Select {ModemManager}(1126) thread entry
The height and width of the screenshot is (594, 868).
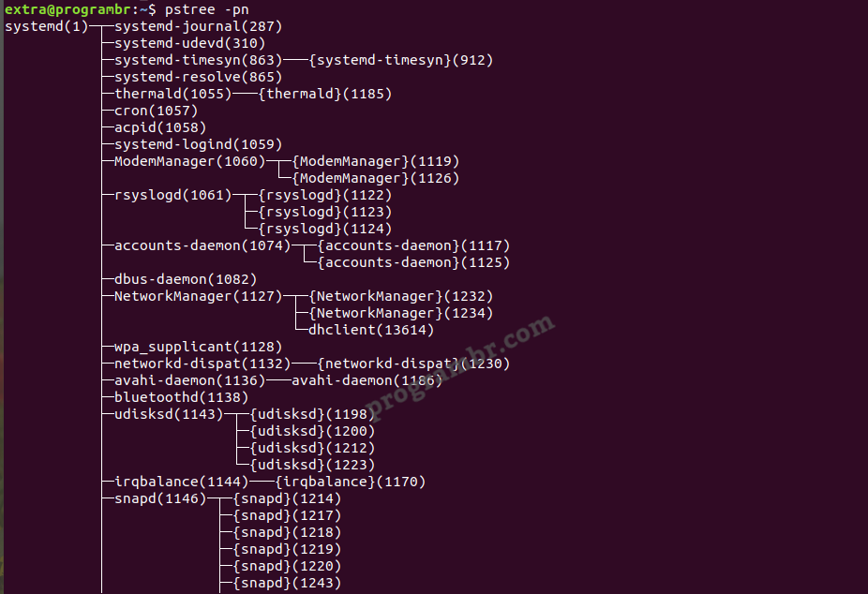(x=375, y=178)
